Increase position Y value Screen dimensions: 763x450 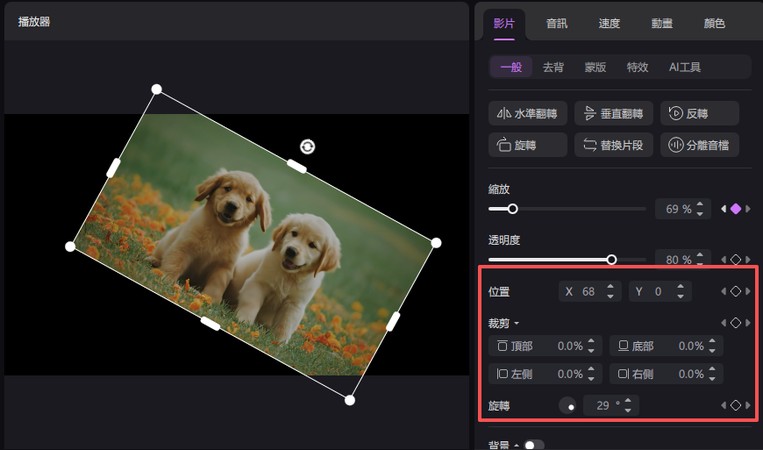pos(680,287)
